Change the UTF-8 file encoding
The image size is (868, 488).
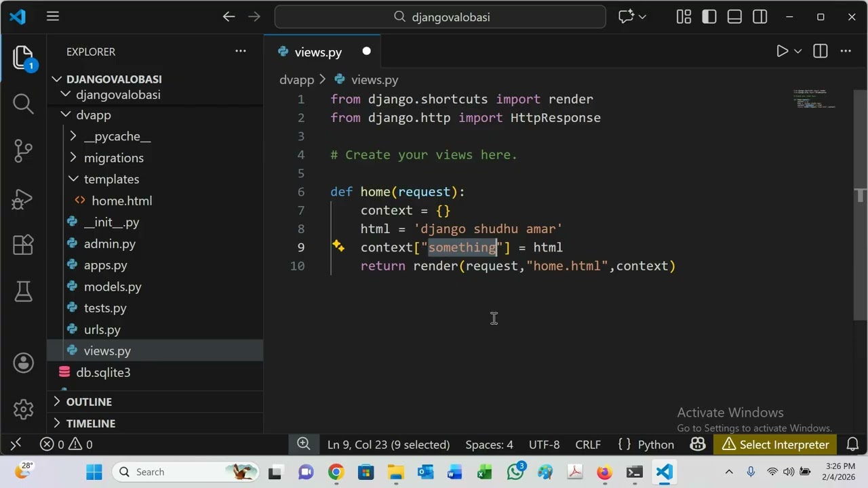tap(545, 445)
